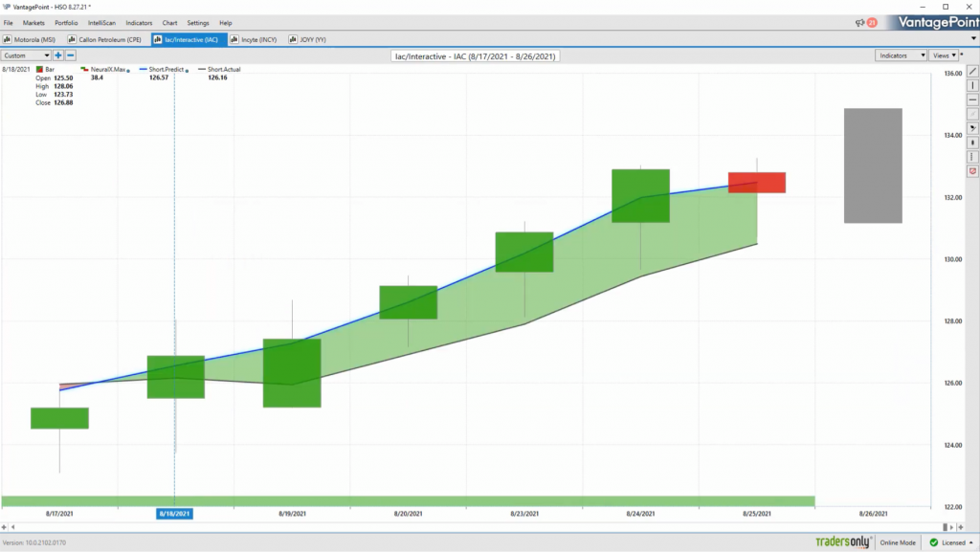Click the solid vertical marker tool icon
This screenshot has width=980, height=552.
(972, 143)
